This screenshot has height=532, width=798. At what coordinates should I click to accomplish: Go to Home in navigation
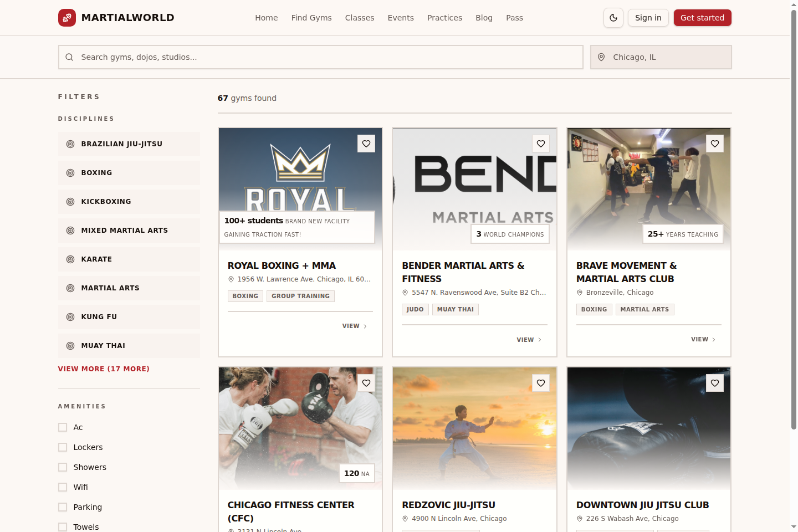tap(267, 18)
